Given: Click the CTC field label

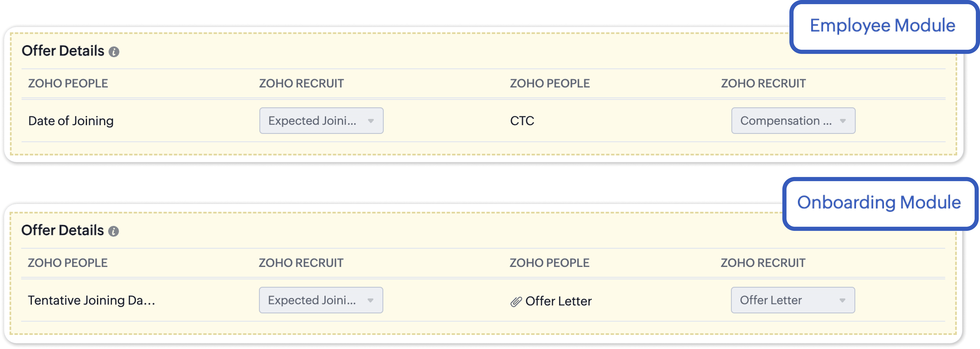Looking at the screenshot, I should [522, 121].
